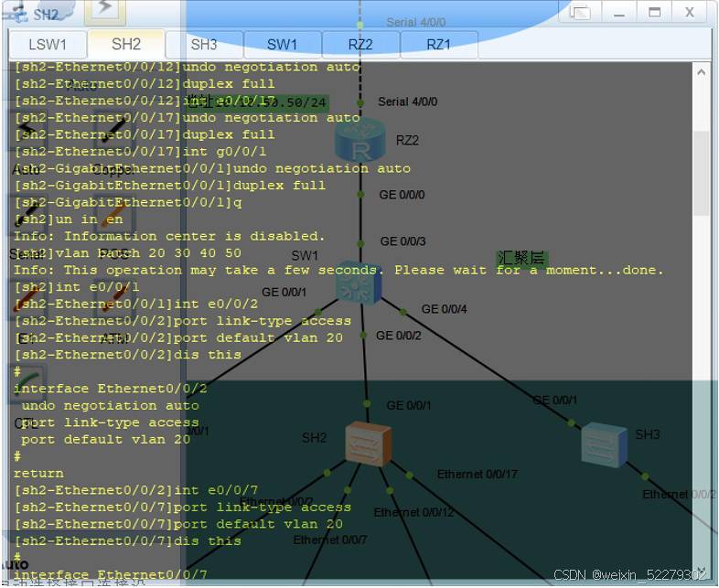Click the 'RZ2' device label in topology
Viewport: 719px width, 588px height.
407,140
